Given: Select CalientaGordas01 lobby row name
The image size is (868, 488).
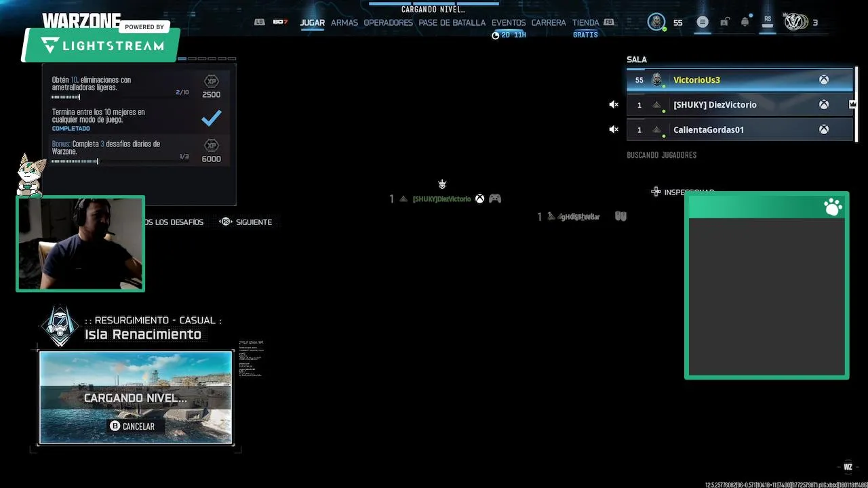Looking at the screenshot, I should pyautogui.click(x=709, y=129).
